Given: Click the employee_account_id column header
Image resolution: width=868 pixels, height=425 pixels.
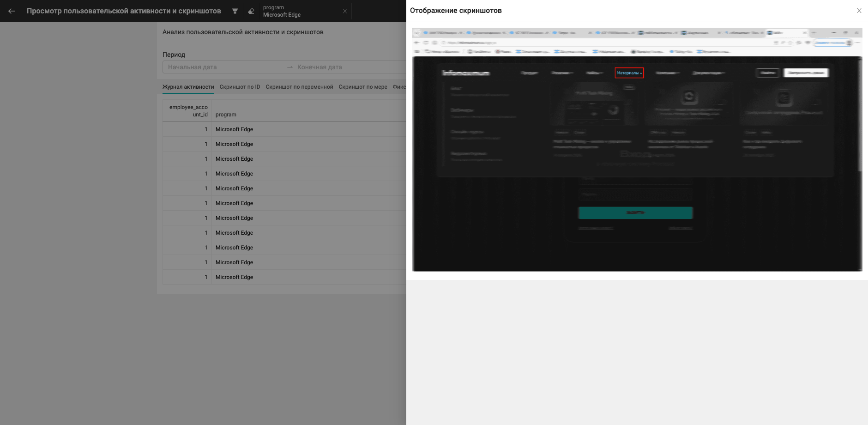Looking at the screenshot, I should tap(187, 111).
